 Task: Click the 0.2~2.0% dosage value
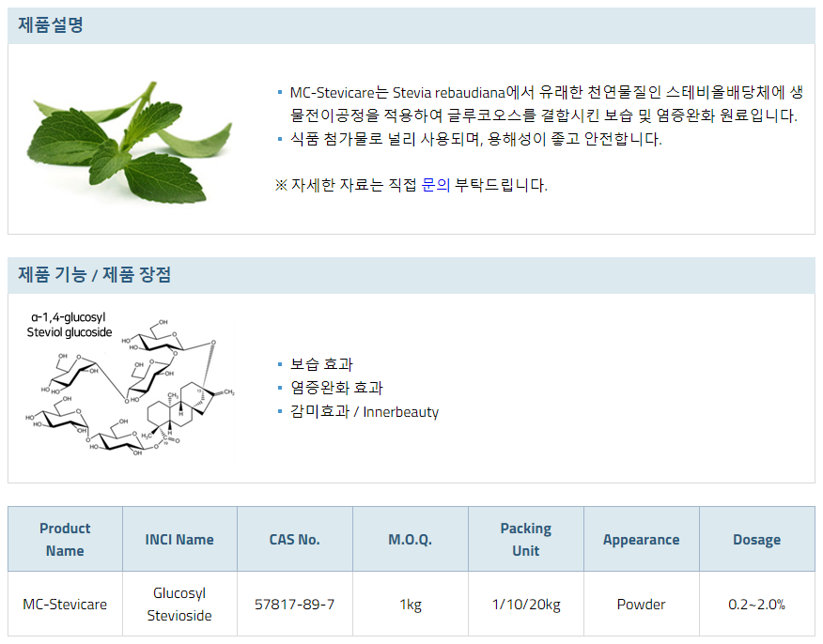click(x=757, y=605)
